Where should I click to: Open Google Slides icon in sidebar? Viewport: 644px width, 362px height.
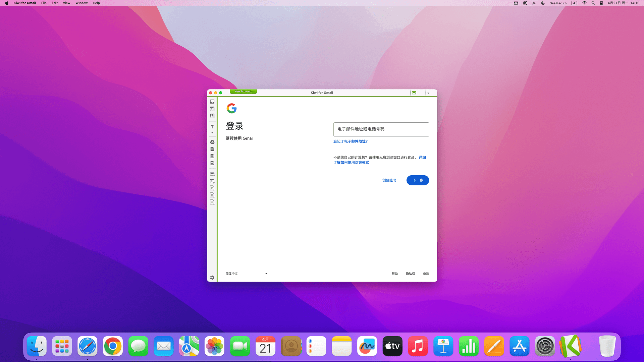[x=212, y=163]
